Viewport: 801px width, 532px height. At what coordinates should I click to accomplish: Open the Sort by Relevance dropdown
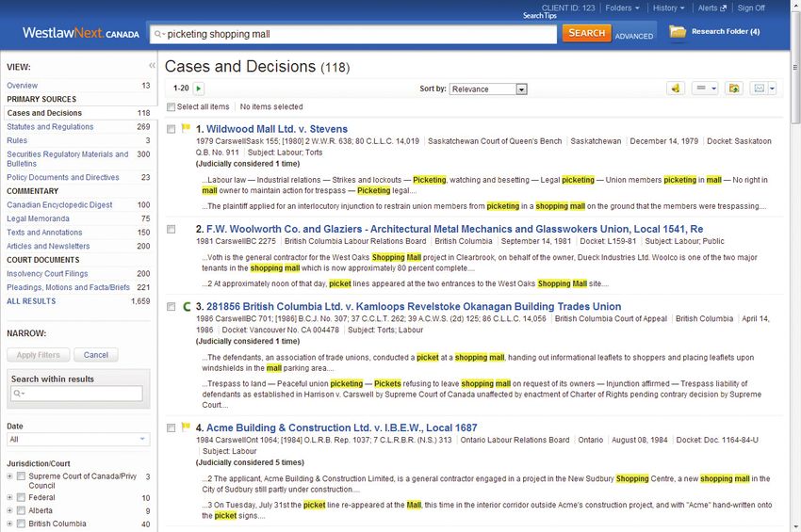(x=488, y=89)
